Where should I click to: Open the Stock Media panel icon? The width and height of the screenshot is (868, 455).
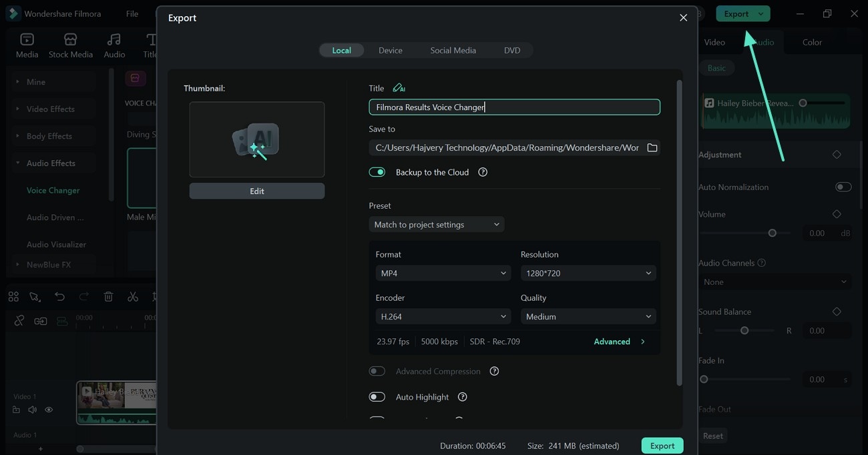click(x=70, y=45)
